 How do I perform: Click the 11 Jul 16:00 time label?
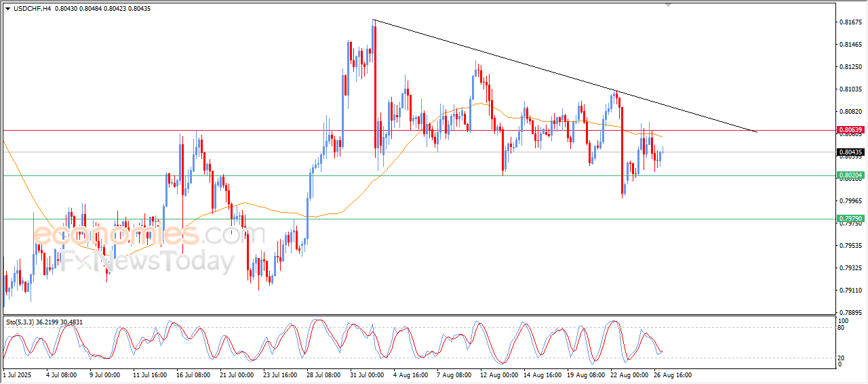tap(149, 375)
